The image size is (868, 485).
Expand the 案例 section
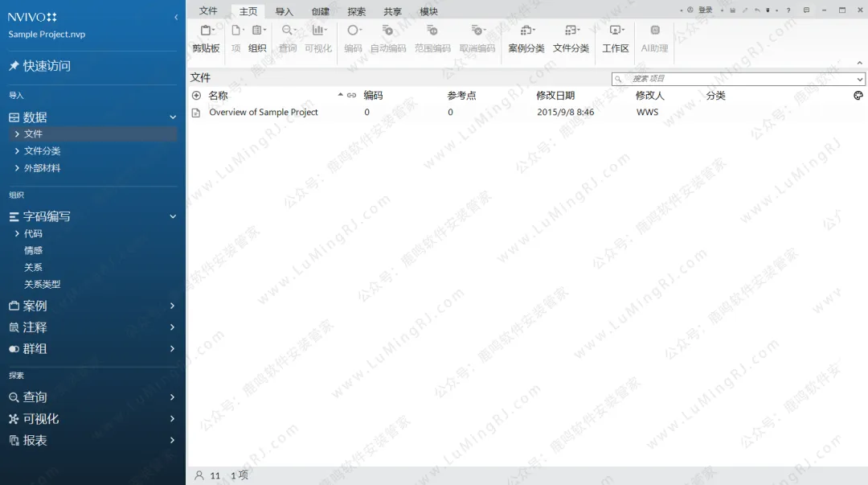(173, 306)
